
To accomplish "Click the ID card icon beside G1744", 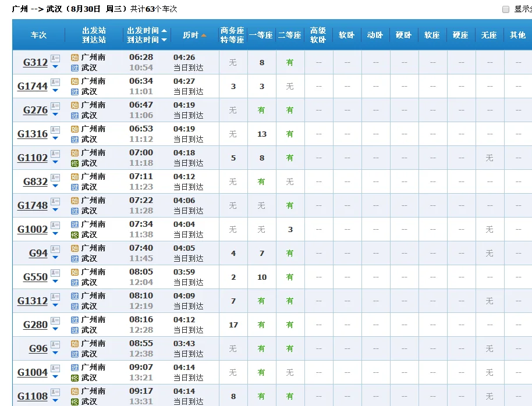I will [55, 82].
